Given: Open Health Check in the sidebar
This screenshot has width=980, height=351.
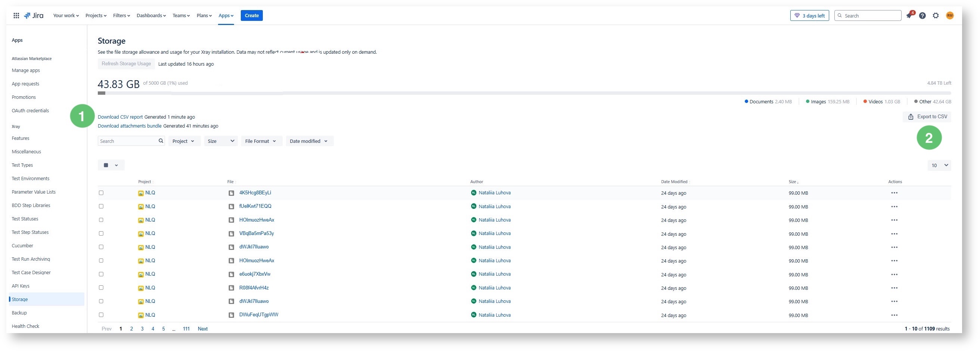Looking at the screenshot, I should (x=25, y=326).
